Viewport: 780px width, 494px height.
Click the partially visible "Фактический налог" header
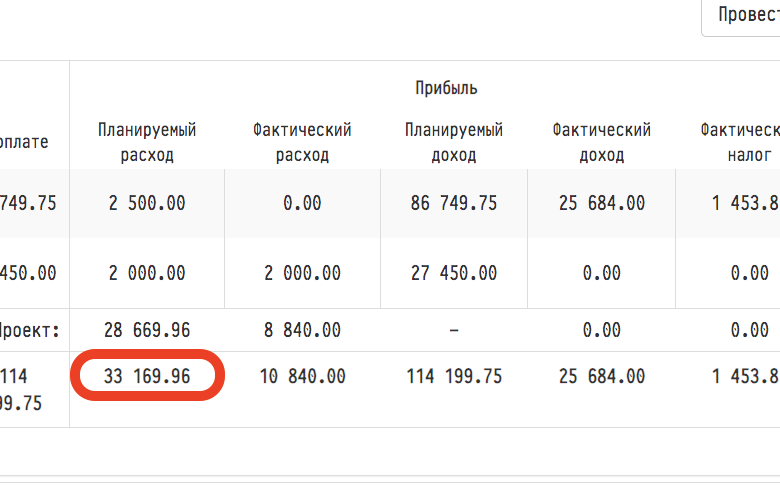tap(740, 142)
